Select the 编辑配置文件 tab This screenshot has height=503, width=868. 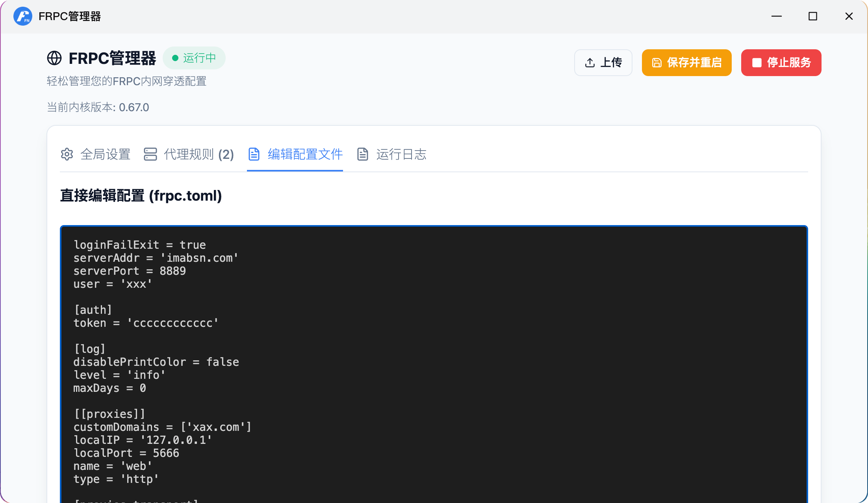305,154
